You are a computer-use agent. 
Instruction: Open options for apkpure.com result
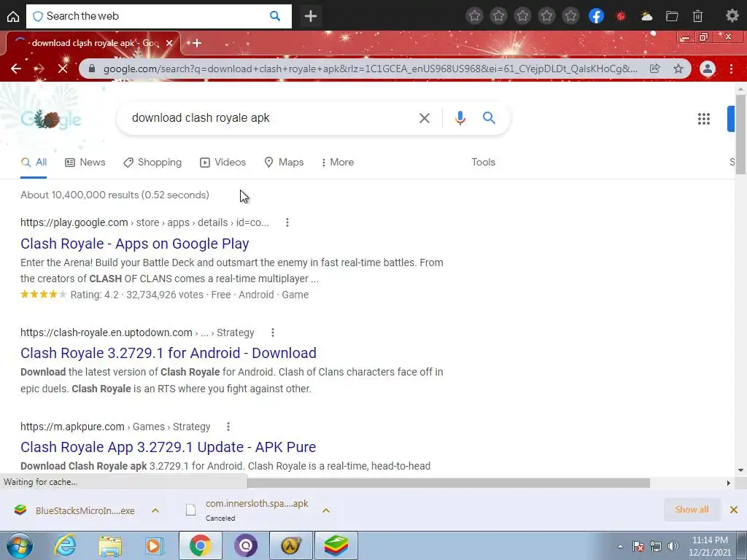click(x=228, y=427)
